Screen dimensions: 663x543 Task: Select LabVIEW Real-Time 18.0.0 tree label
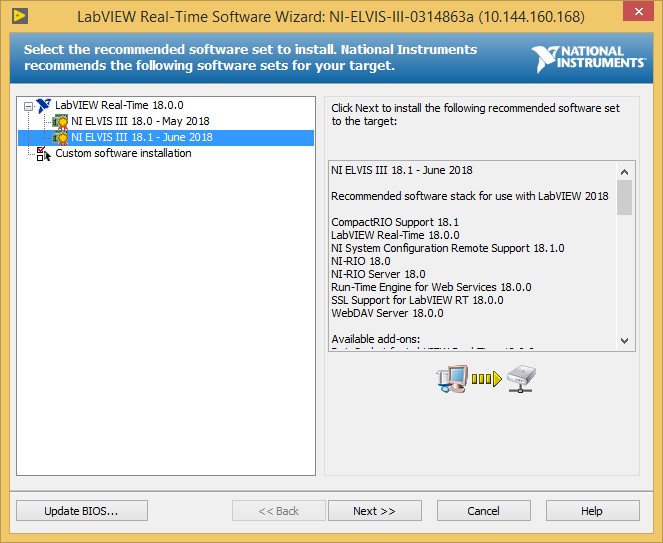click(119, 105)
